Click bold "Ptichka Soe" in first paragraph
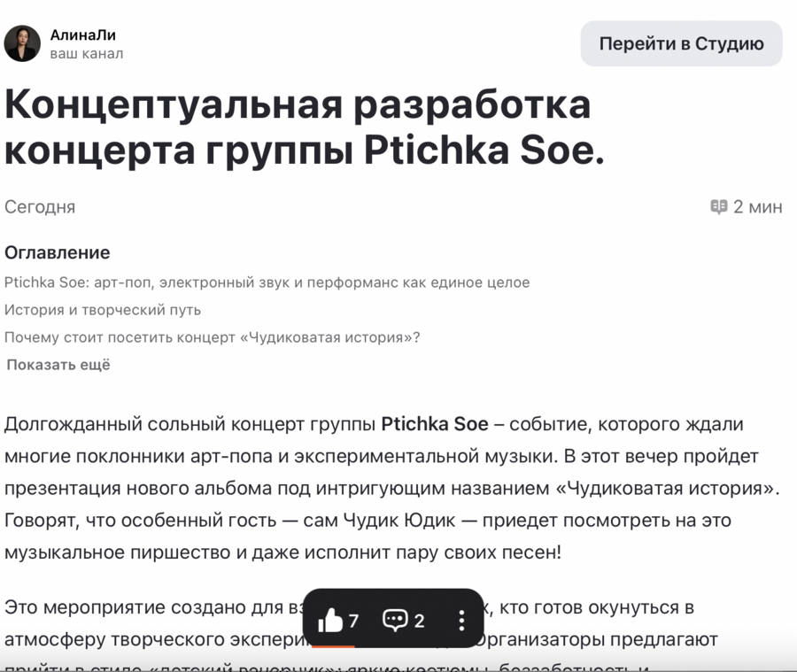The width and height of the screenshot is (797, 672). pyautogui.click(x=435, y=424)
